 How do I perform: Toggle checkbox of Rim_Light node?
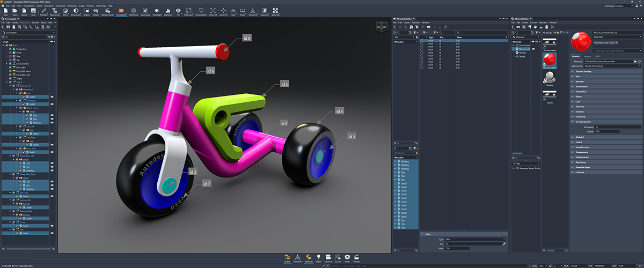point(10,68)
